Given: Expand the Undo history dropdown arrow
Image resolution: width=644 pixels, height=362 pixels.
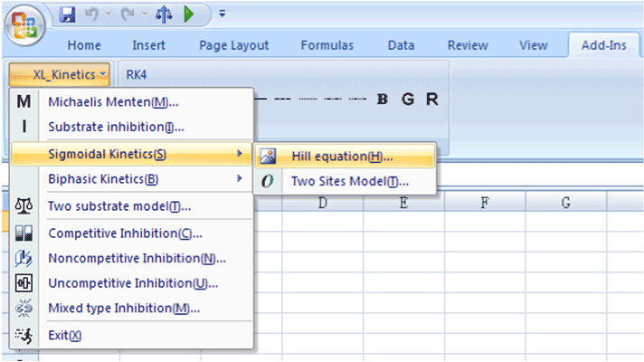Looking at the screenshot, I should coord(109,14).
